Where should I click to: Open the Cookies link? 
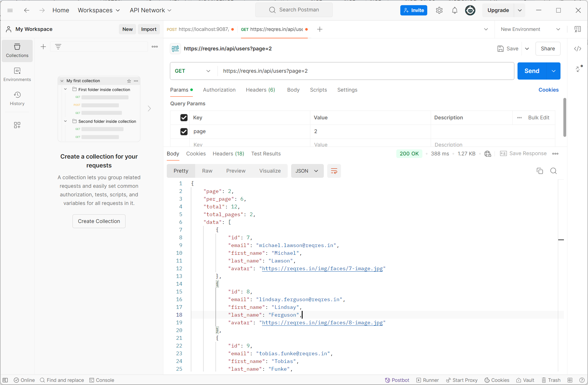(548, 90)
